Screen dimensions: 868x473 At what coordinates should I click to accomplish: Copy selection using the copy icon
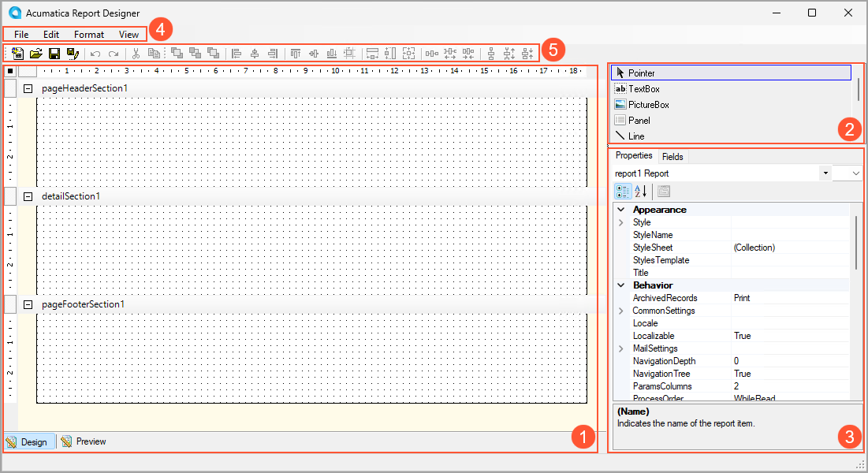pos(154,53)
